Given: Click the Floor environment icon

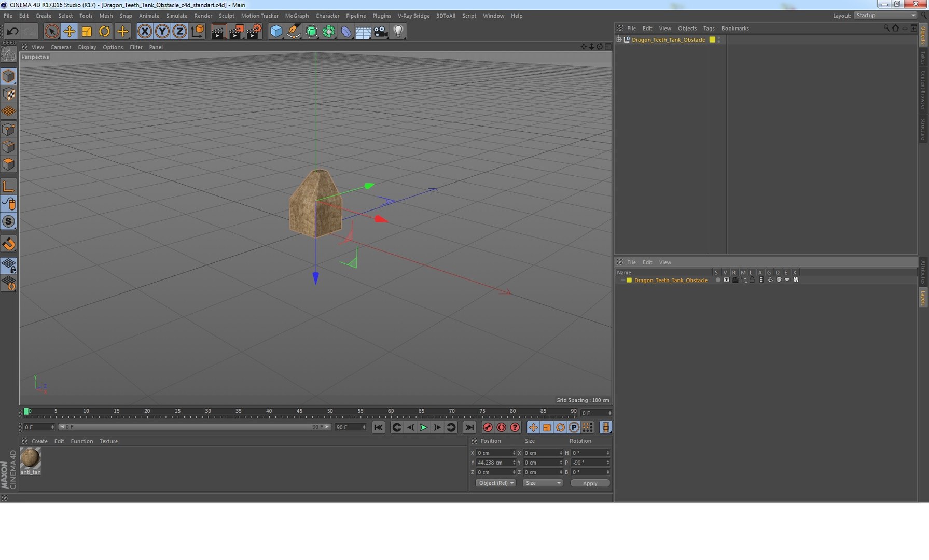Looking at the screenshot, I should 363,32.
